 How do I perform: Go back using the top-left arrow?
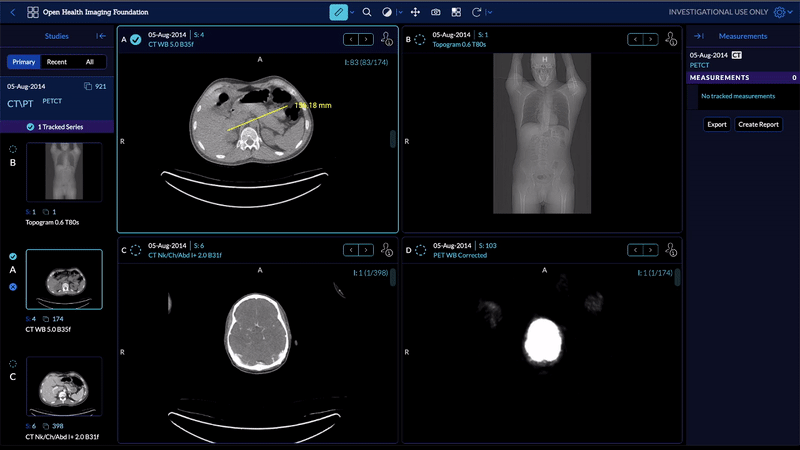click(13, 12)
